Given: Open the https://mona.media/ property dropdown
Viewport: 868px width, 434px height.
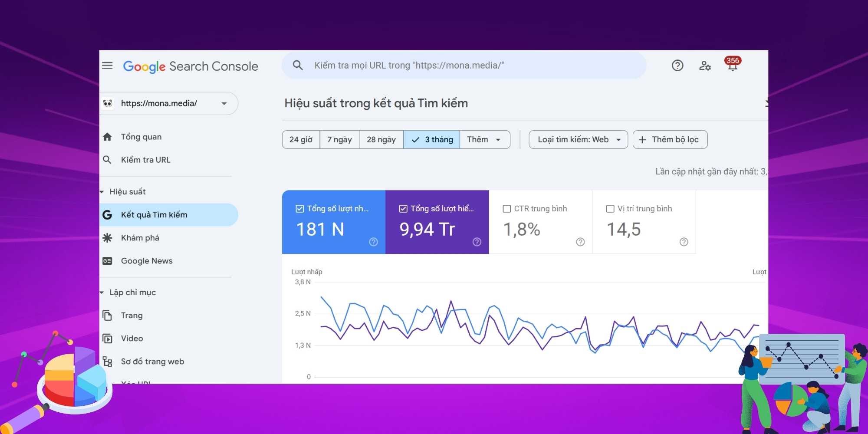Looking at the screenshot, I should (x=169, y=103).
